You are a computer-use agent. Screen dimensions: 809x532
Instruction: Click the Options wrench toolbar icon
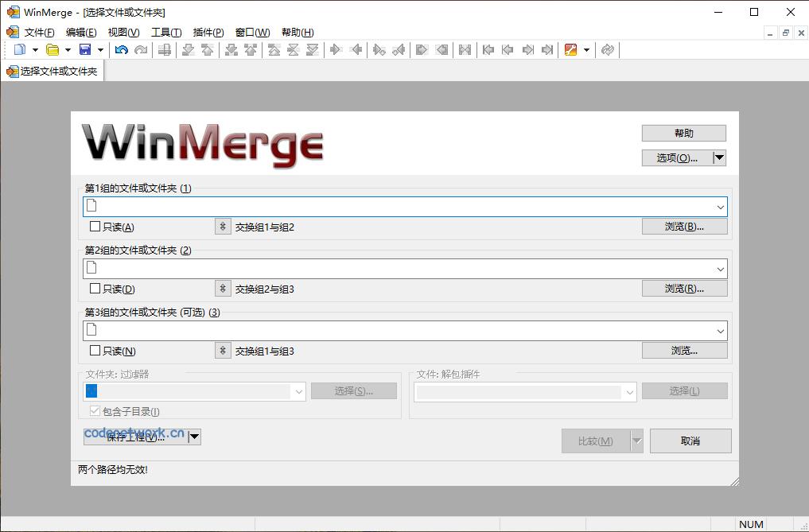click(x=570, y=50)
